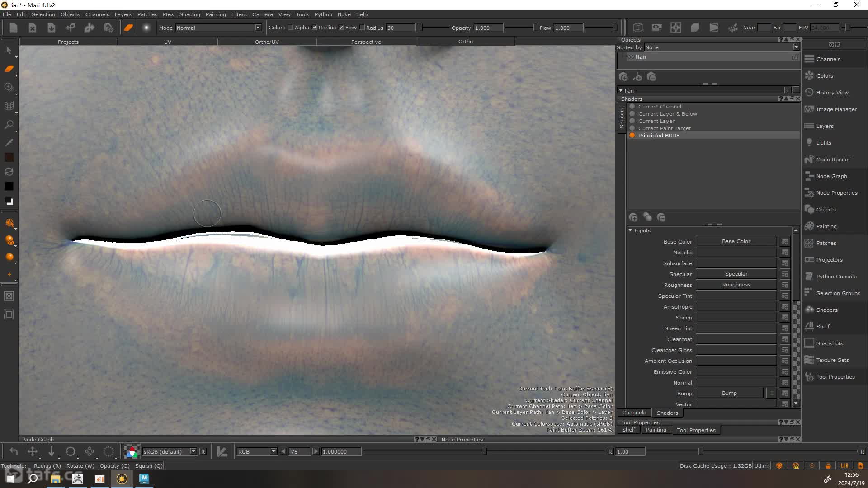Screen dimensions: 868x488
Task: Decrease f-stop with left arrow
Action: pyautogui.click(x=283, y=451)
